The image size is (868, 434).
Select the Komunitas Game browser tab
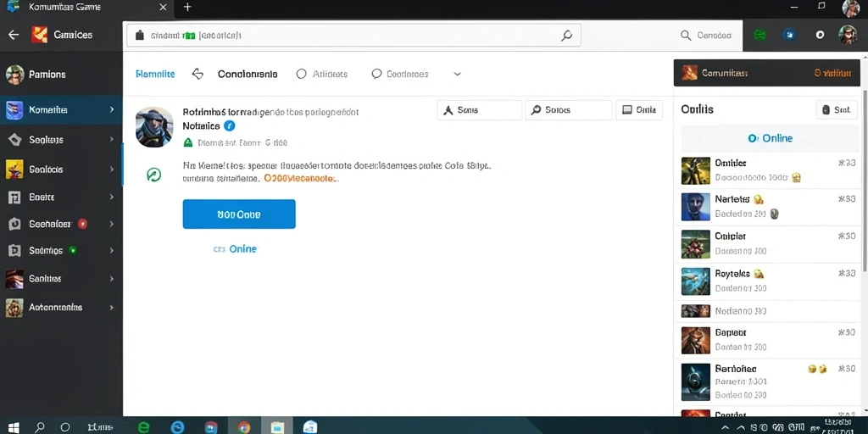(x=86, y=7)
